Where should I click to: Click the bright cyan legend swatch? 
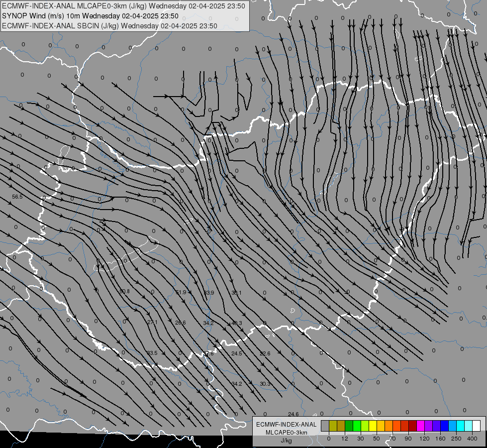(x=461, y=426)
